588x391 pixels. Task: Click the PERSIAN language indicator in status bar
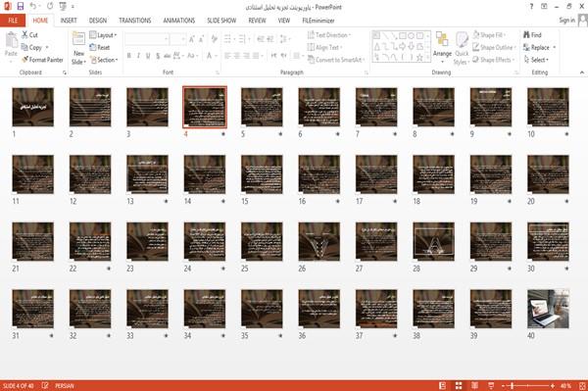click(65, 386)
